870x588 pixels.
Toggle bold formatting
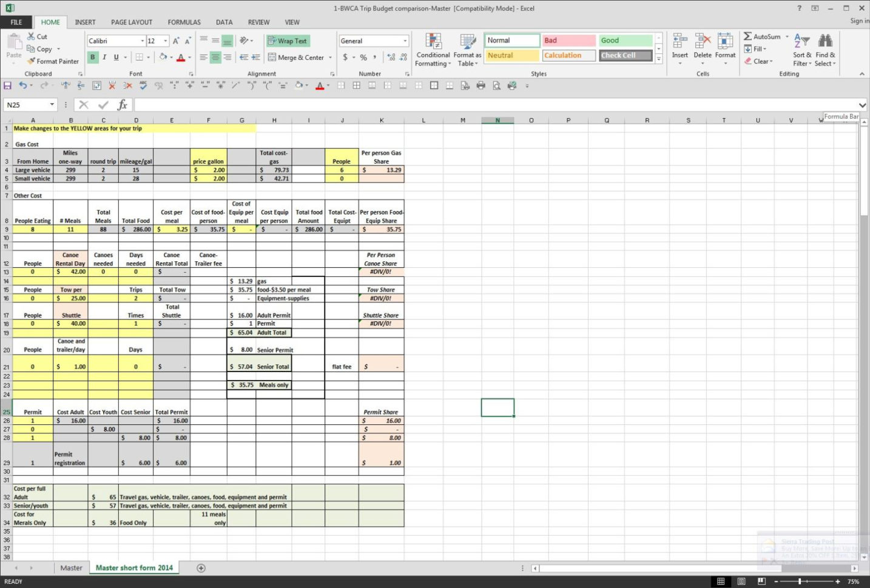tap(92, 57)
